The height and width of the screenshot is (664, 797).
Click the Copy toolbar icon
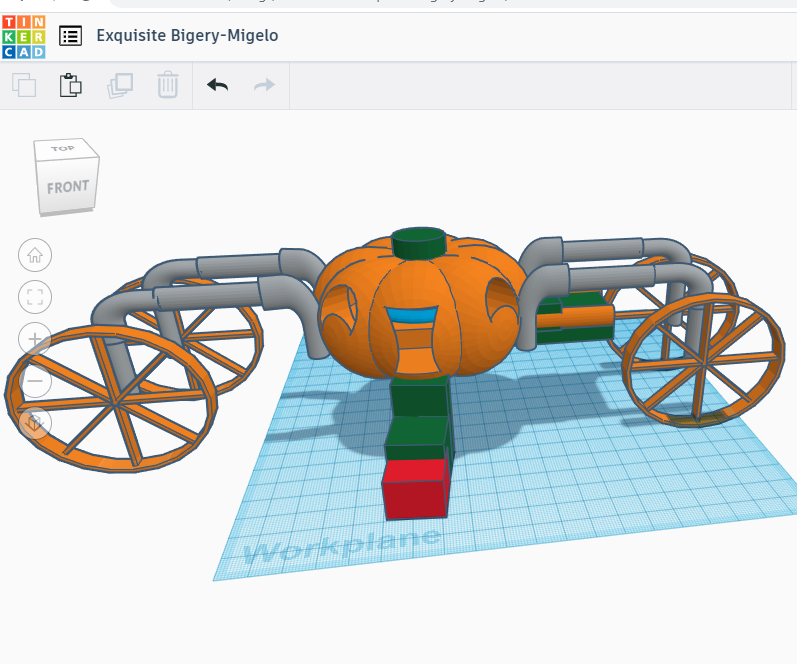(x=24, y=85)
